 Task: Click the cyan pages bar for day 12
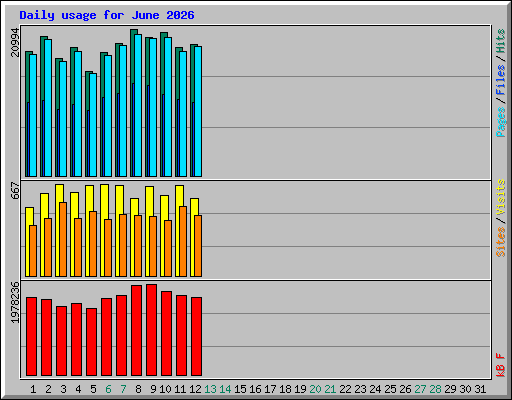(x=198, y=111)
